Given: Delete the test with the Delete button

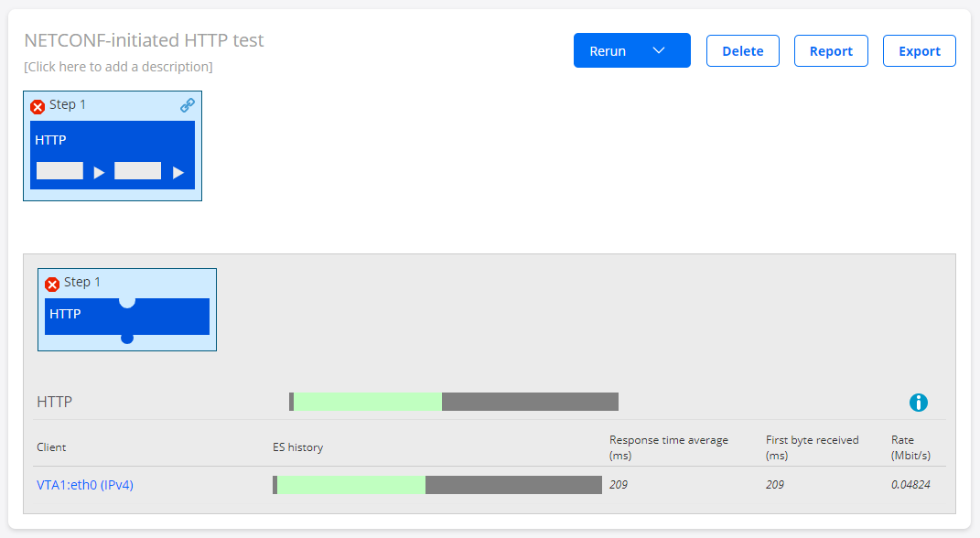Looking at the screenshot, I should click(x=742, y=50).
